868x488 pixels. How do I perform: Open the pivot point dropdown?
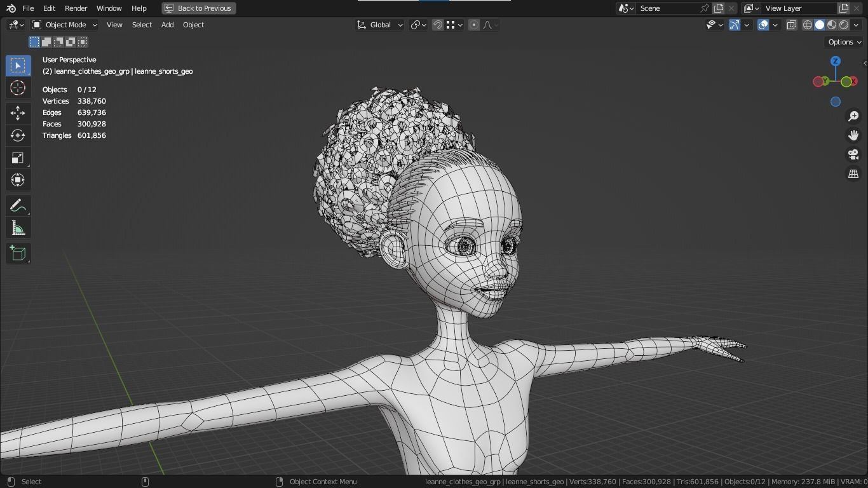[x=418, y=25]
